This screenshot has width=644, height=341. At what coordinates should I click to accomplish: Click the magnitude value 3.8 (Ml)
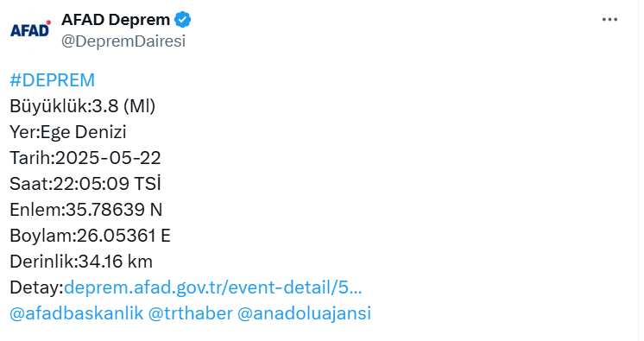click(123, 106)
